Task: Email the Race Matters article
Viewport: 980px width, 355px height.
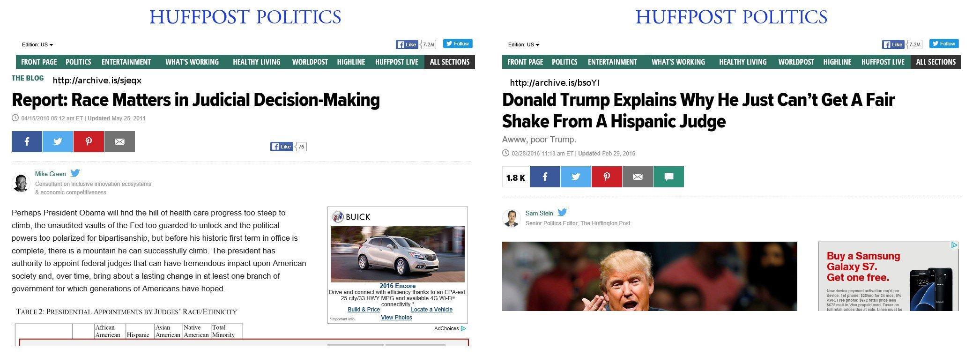Action: (119, 141)
